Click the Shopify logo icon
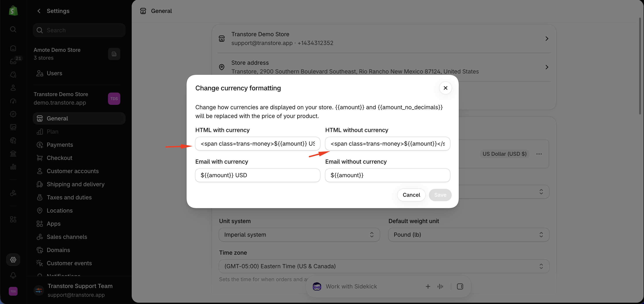Screen dimensions: 644x304 (x=13, y=11)
